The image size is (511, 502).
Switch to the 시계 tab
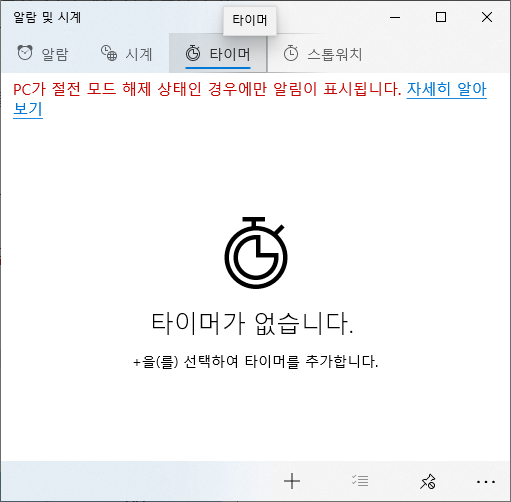point(127,53)
